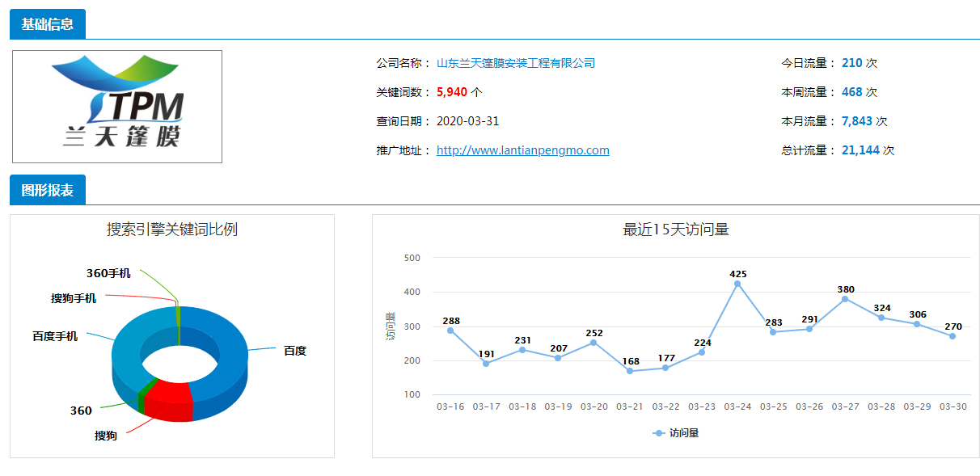Viewport: 980px width, 476px height.
Task: Open the promotion URL www.lantianpengmo.com
Action: [x=523, y=150]
